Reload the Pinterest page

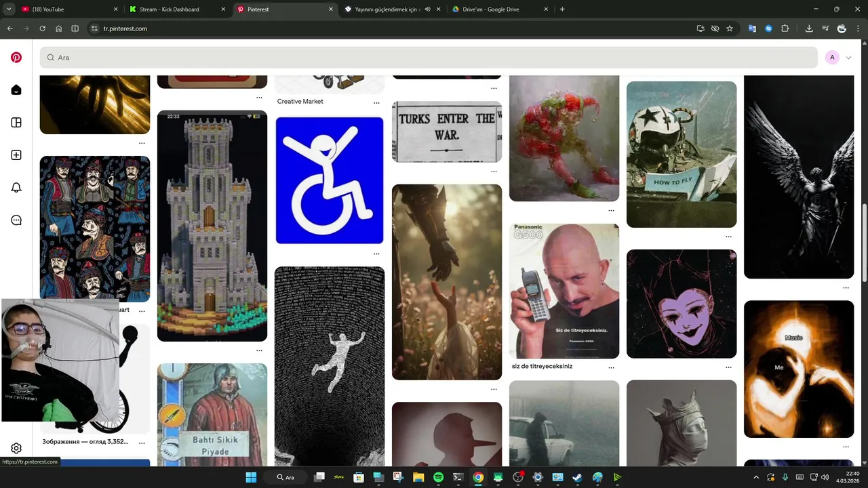pos(42,28)
